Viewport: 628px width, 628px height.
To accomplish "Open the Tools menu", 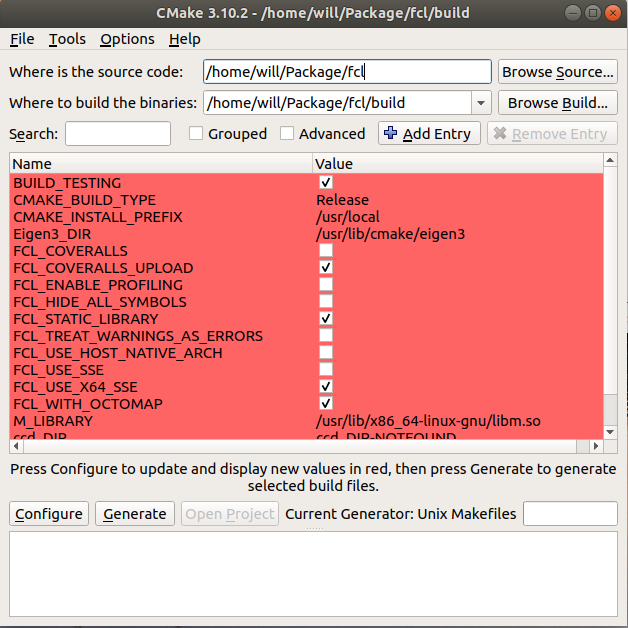I will click(x=67, y=39).
